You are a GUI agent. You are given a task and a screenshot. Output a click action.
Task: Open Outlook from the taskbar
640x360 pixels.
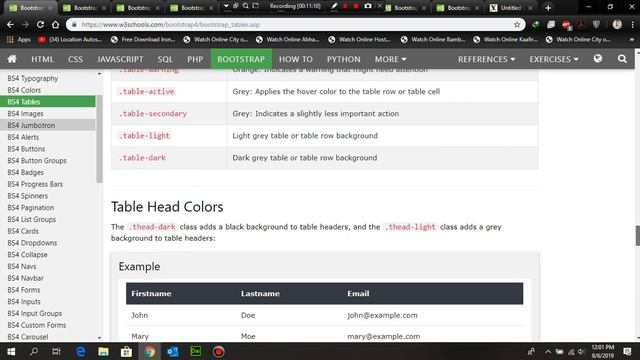click(x=173, y=351)
